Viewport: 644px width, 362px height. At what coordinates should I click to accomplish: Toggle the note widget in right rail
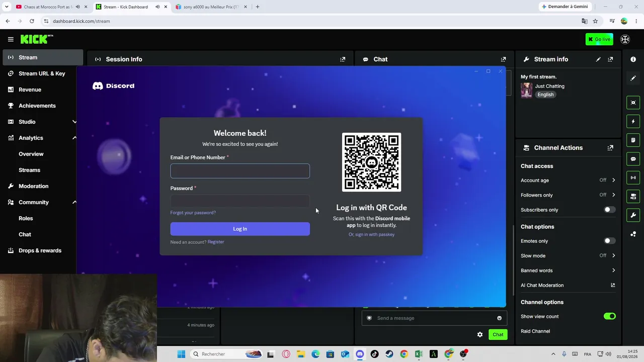tap(633, 140)
